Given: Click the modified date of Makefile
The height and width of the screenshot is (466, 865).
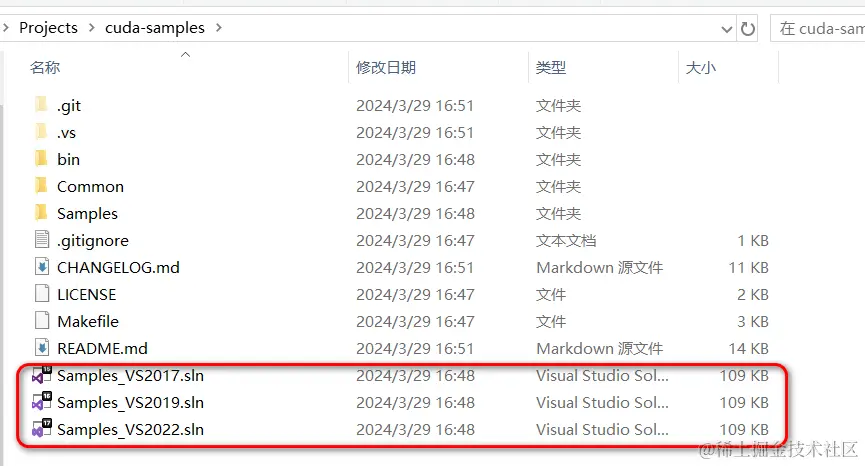Looking at the screenshot, I should coord(415,322).
